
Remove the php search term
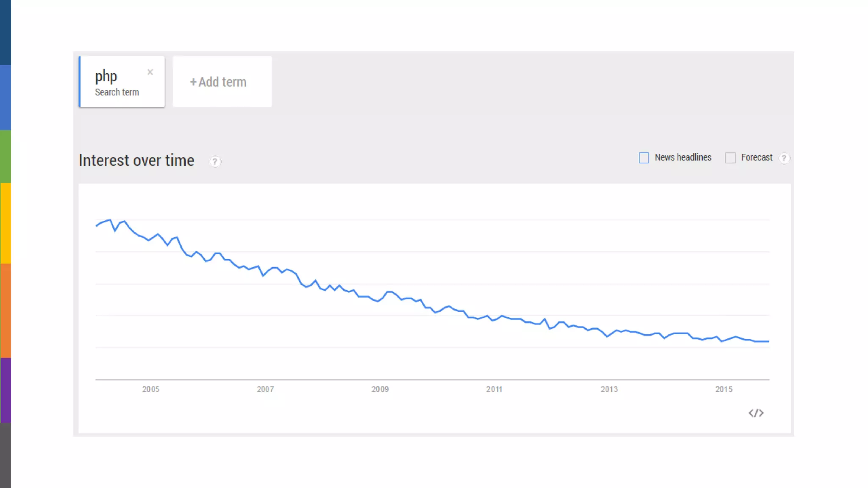(150, 72)
